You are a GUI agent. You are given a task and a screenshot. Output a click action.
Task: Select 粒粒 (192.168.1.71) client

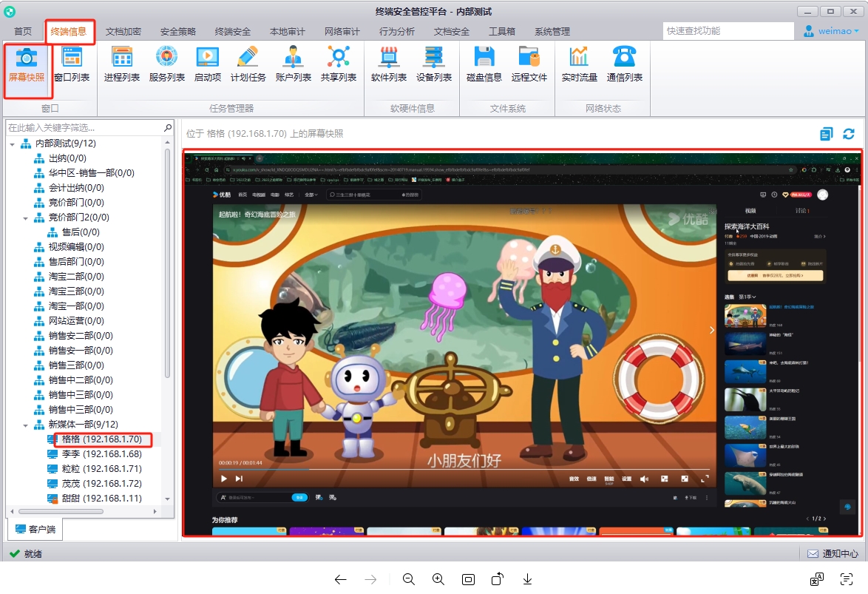[x=102, y=469]
